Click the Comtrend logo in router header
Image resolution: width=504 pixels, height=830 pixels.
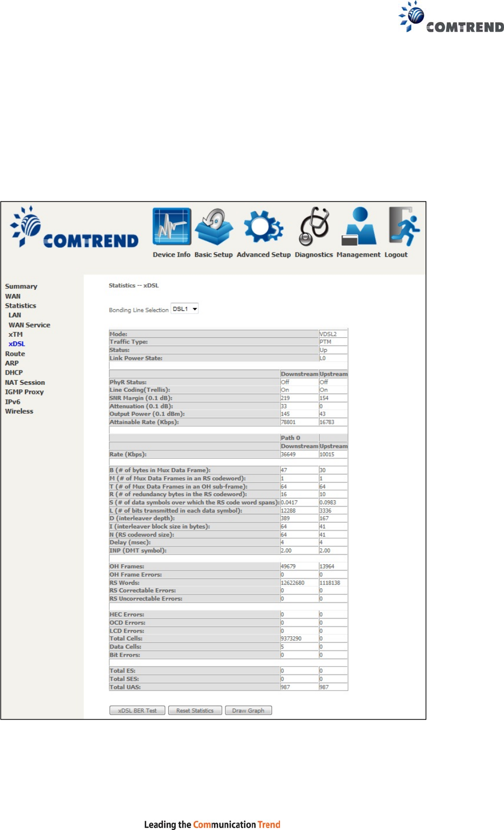coord(74,227)
